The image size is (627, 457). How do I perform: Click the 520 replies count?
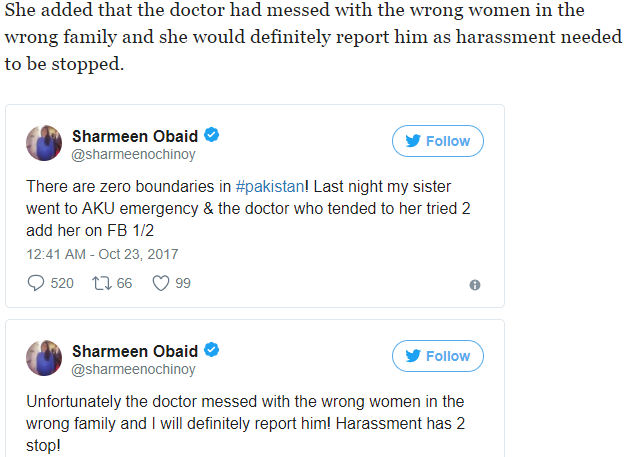tap(62, 283)
